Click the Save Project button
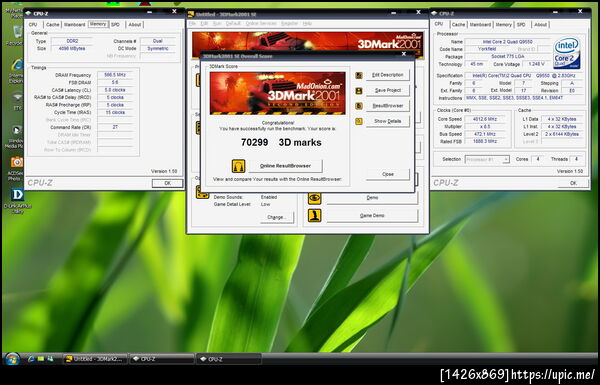The width and height of the screenshot is (600, 385). click(388, 90)
